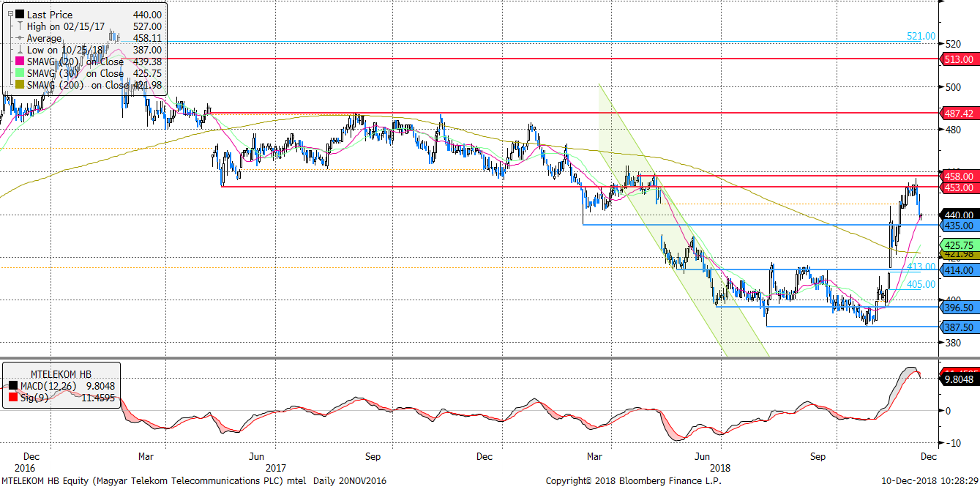
Task: Click the 'Daily 20NOV2016' footer text
Action: 350,481
